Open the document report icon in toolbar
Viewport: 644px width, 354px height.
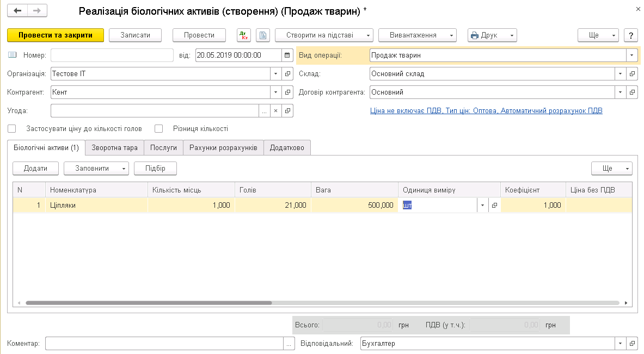click(x=263, y=35)
